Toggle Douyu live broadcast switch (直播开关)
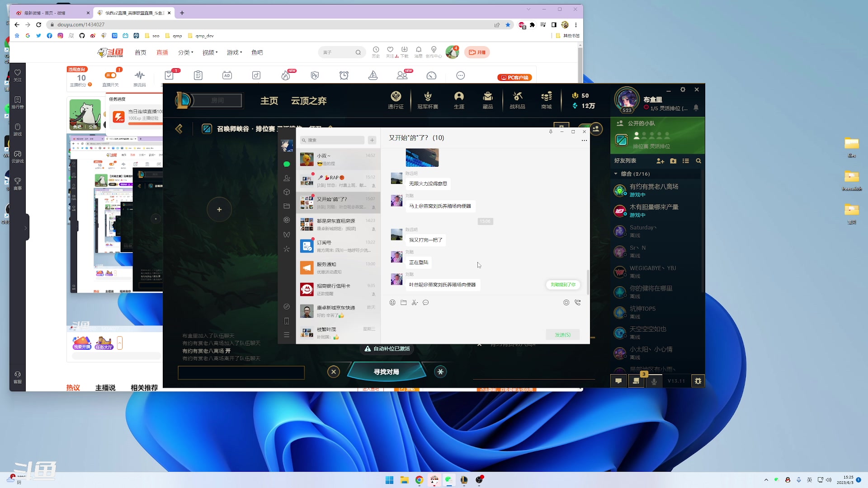Viewport: 868px width, 488px height. (110, 78)
